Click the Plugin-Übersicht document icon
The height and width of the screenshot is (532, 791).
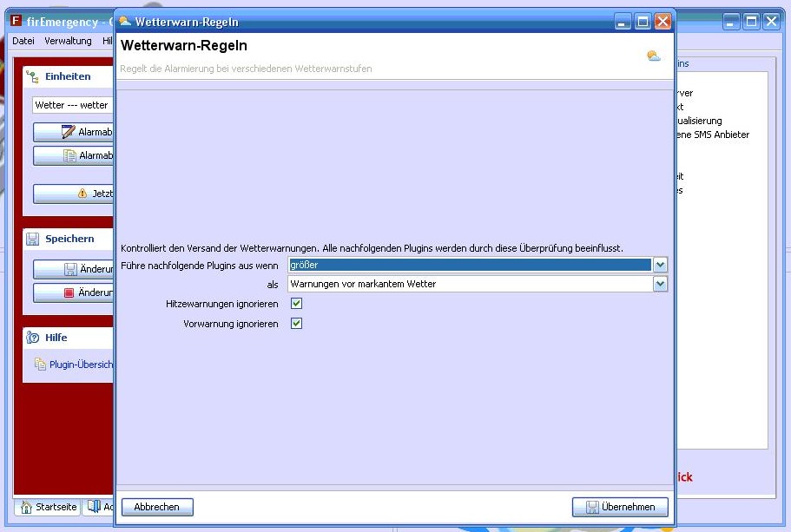click(40, 365)
